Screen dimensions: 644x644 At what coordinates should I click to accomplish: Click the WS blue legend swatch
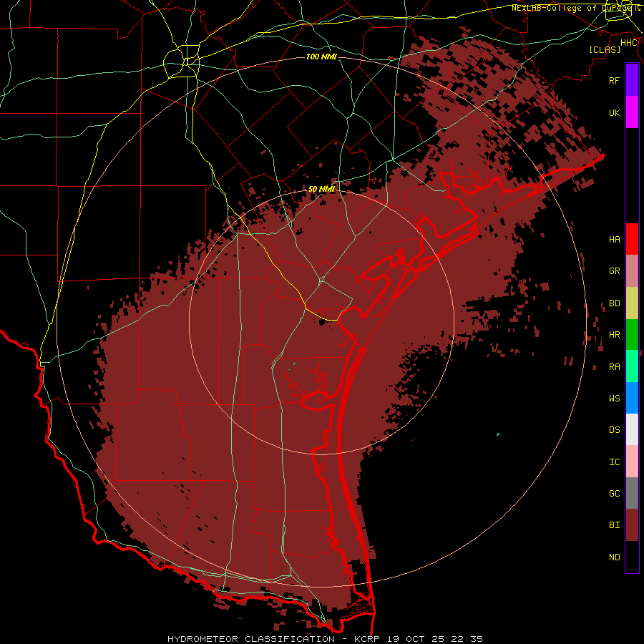click(x=632, y=398)
